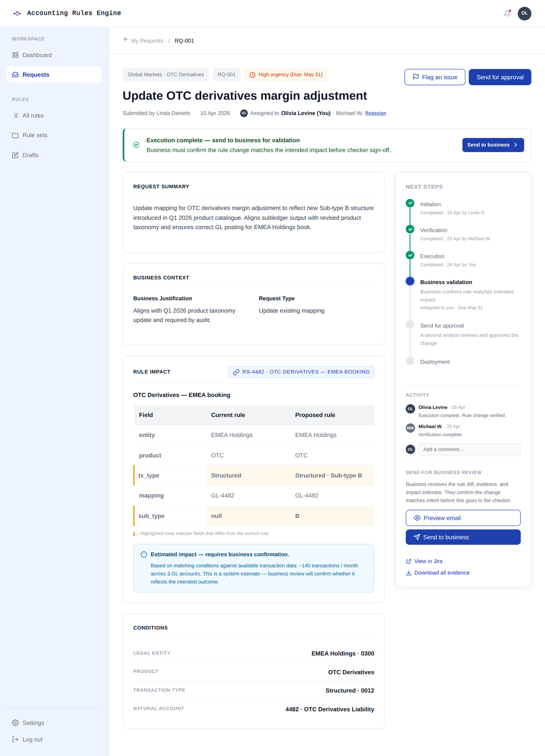Click the Send for approval button
Image resolution: width=545 pixels, height=756 pixels.
click(x=500, y=77)
